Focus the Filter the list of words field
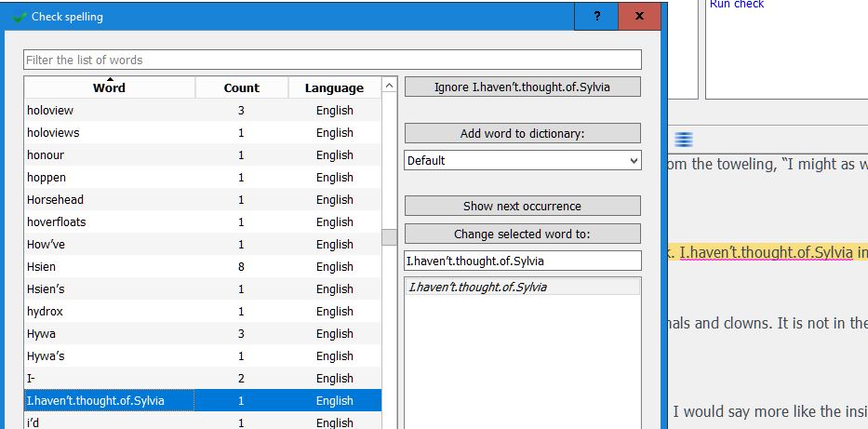Viewport: 868px width, 429px height. pos(332,60)
